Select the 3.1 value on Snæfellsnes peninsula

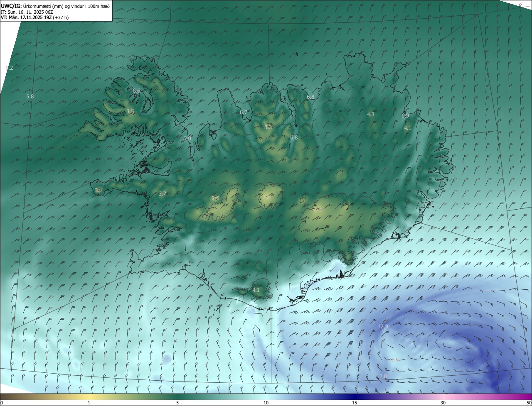pos(99,190)
